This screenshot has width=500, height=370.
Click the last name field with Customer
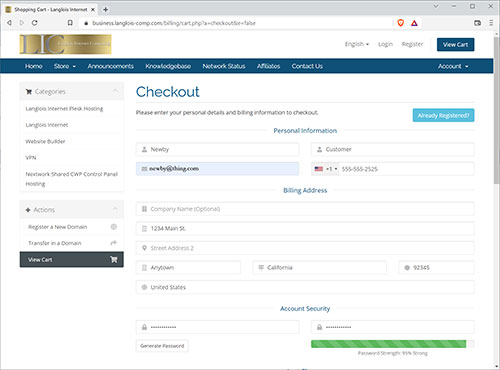[x=393, y=149]
